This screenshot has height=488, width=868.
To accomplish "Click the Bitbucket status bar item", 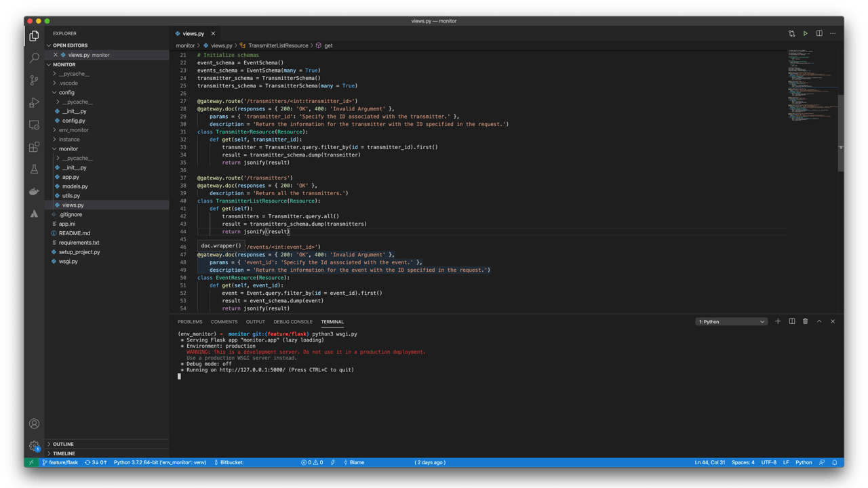I will (229, 462).
